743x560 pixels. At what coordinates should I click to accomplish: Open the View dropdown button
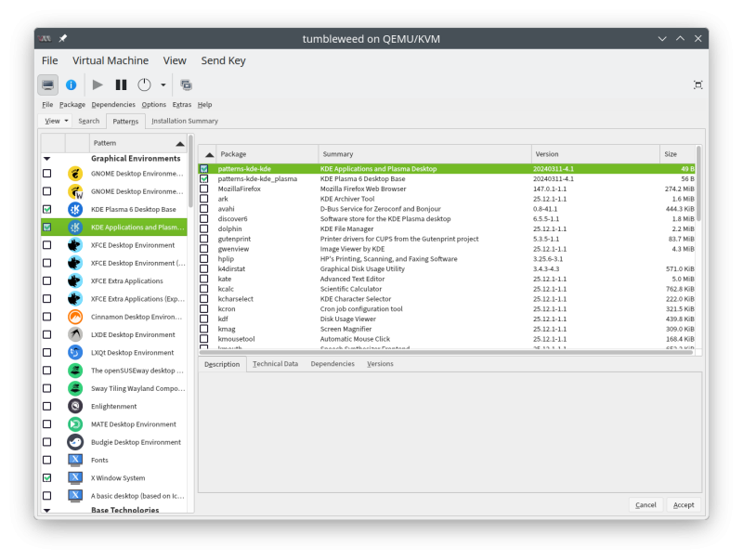(56, 121)
